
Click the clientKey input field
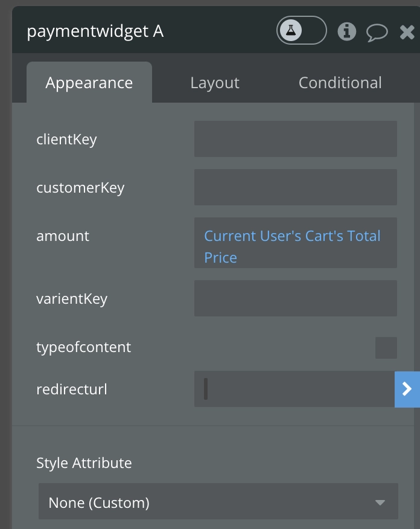[x=295, y=139]
